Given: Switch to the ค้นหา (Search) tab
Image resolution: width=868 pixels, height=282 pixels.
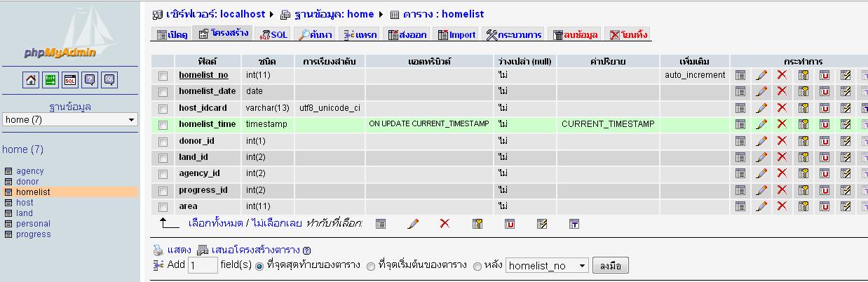Looking at the screenshot, I should click(316, 34).
